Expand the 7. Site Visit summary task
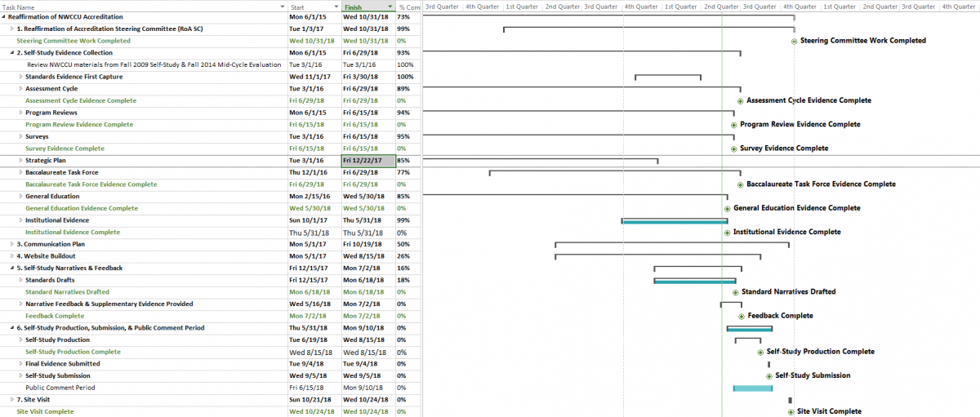Viewport: 980px width, 417px height. [x=12, y=400]
